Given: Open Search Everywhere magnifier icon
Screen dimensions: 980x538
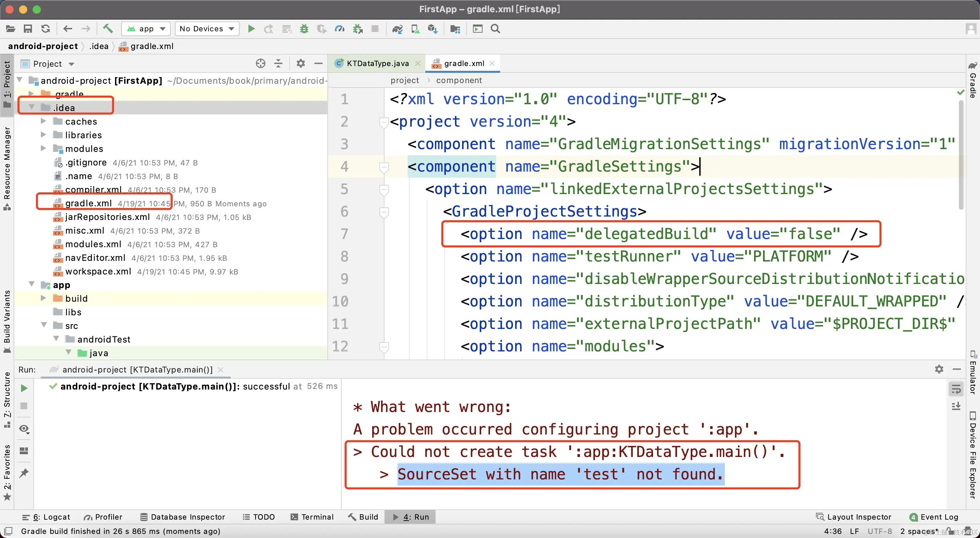Looking at the screenshot, I should [495, 29].
